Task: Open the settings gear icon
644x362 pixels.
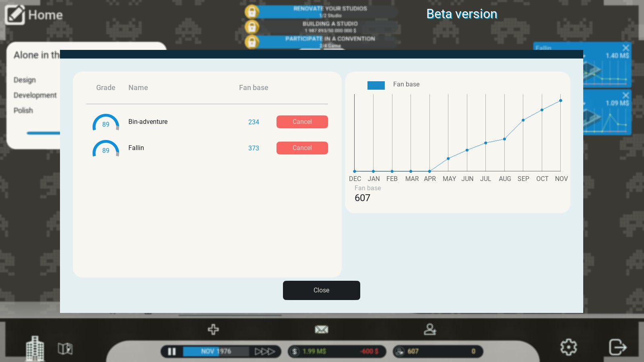Action: pyautogui.click(x=568, y=347)
